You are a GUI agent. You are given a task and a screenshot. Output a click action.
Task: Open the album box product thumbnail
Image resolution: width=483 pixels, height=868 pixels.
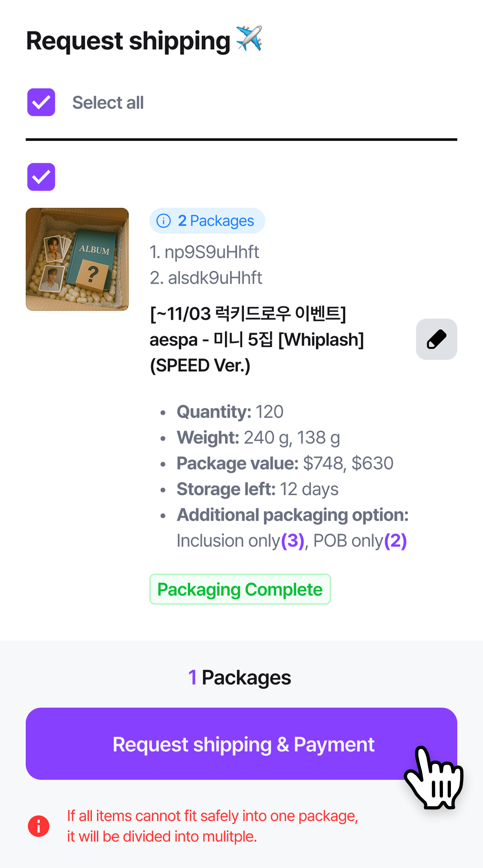pyautogui.click(x=77, y=259)
